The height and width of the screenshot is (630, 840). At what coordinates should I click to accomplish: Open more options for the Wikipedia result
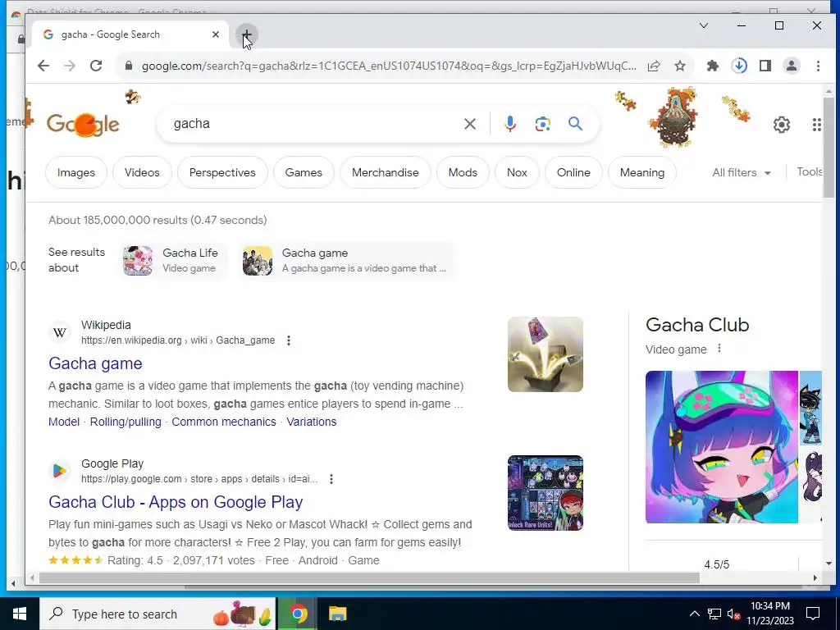[x=289, y=340]
